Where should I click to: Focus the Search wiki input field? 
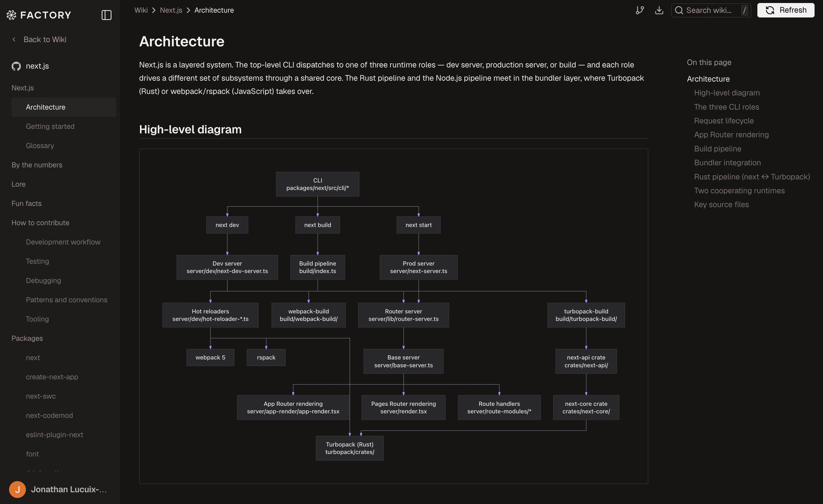[x=711, y=10]
